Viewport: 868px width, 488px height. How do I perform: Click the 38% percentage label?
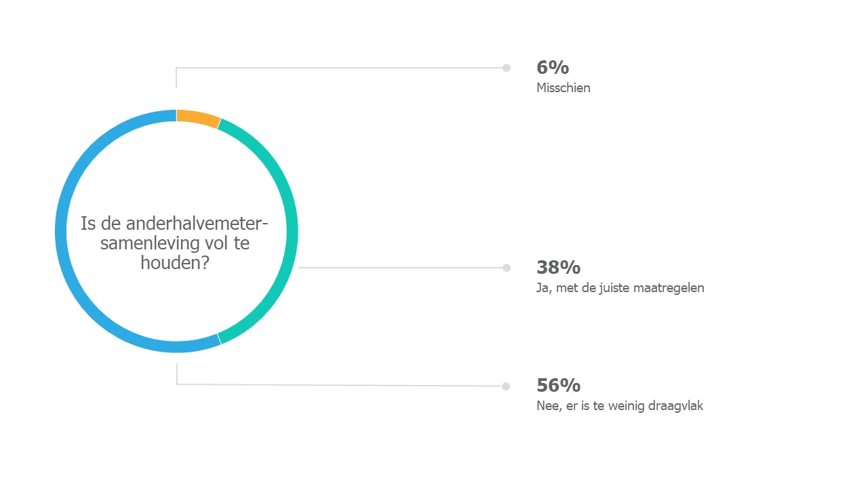(x=558, y=268)
